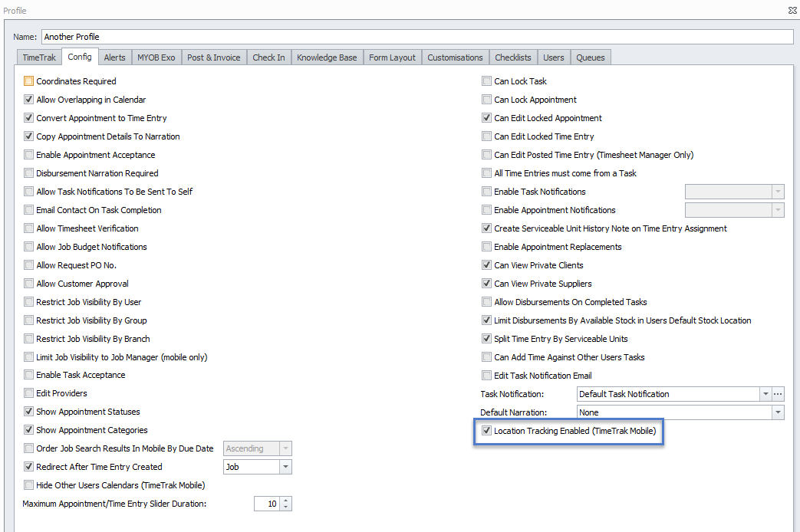
Task: Switch to the Alerts tab
Action: pos(114,57)
